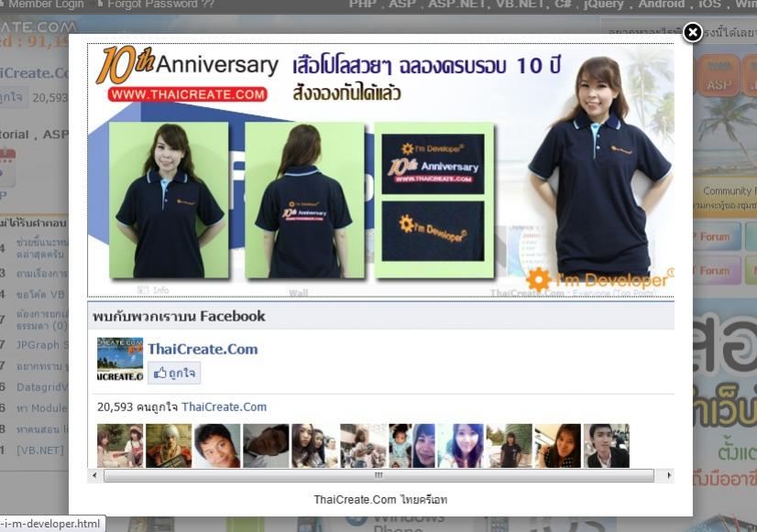The height and width of the screenshot is (532, 757).
Task: Click the scrollbar left arrow in Facebook box
Action: coord(94,475)
